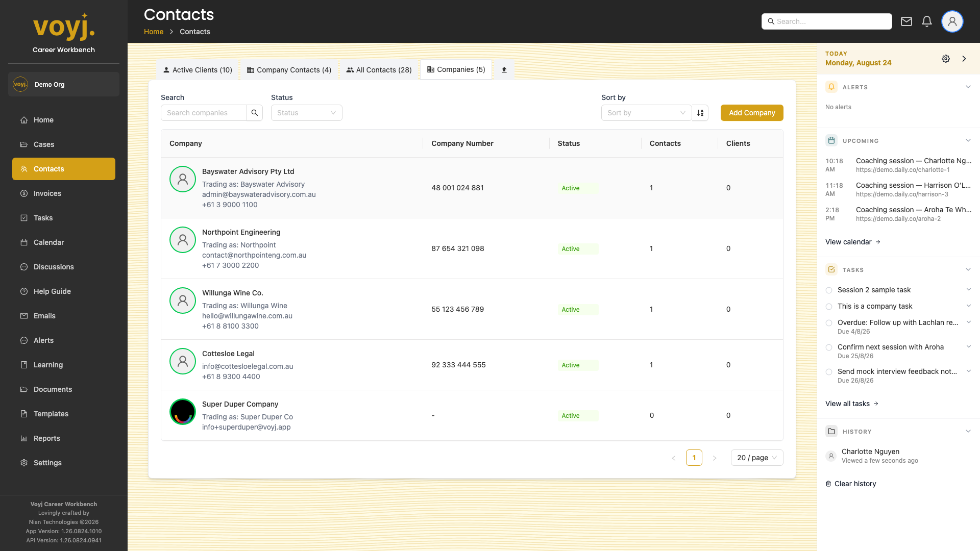The width and height of the screenshot is (980, 551).
Task: Go to Tasks in the sidebar
Action: click(64, 218)
